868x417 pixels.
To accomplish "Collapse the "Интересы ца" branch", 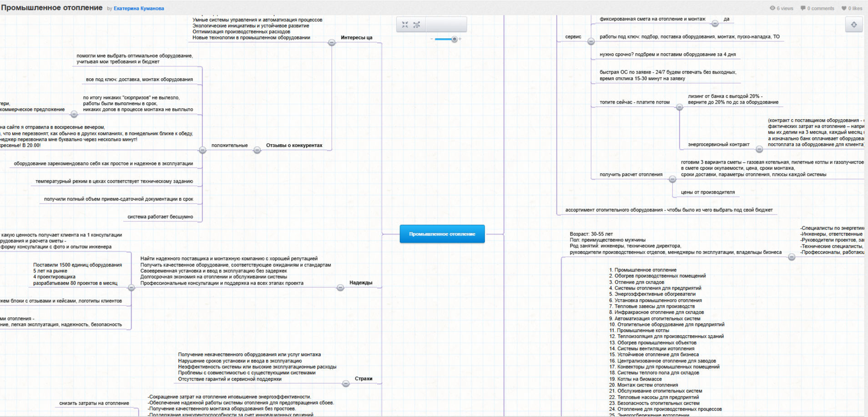I will pos(332,42).
